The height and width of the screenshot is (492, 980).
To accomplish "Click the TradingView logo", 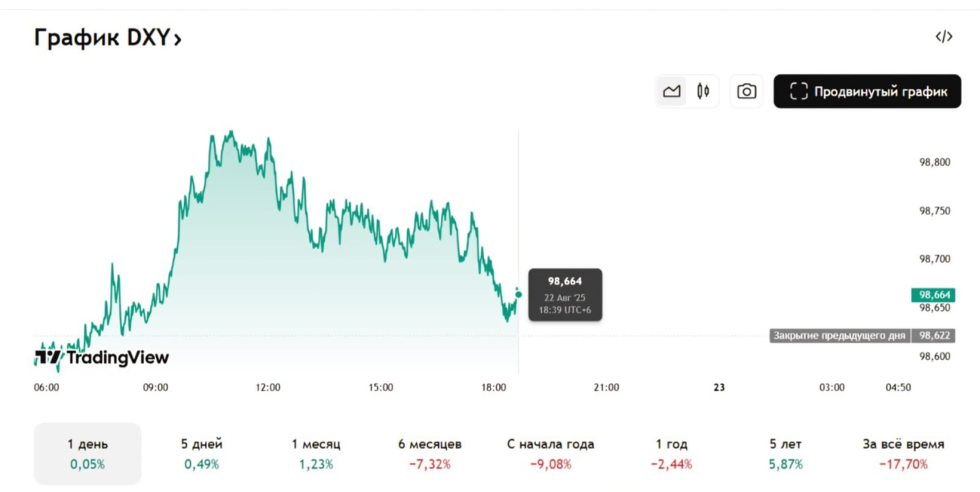I will (102, 357).
